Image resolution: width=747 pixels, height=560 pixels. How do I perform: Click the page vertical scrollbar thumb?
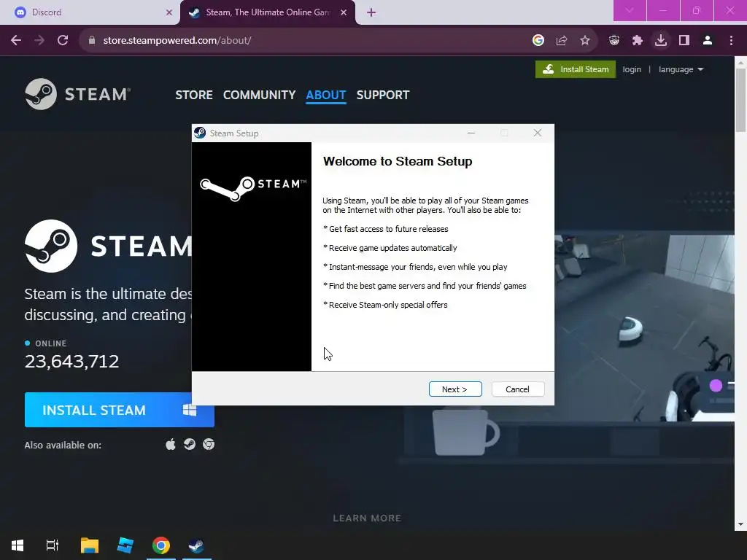pyautogui.click(x=740, y=100)
